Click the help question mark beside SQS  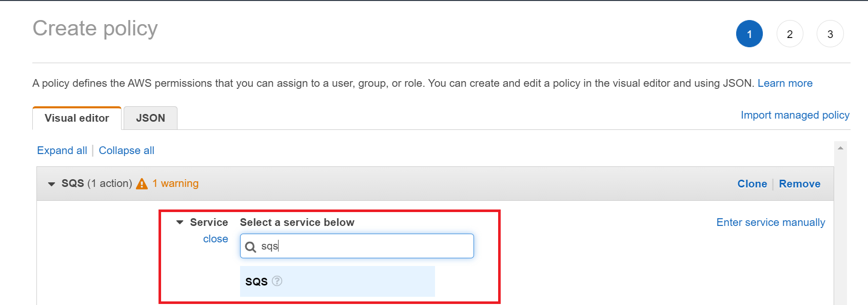pos(277,281)
